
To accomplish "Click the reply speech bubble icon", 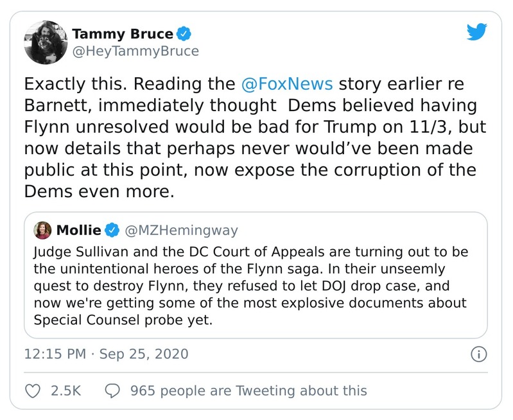I will point(113,390).
